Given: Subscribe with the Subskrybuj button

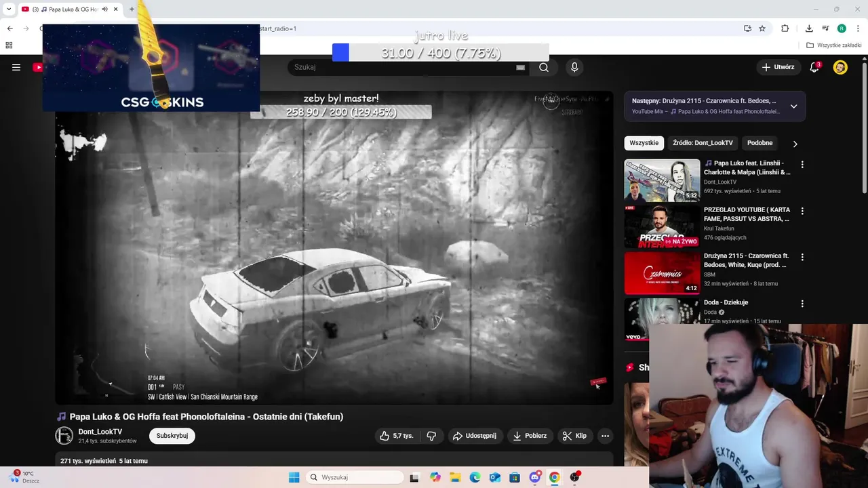Looking at the screenshot, I should coord(172,436).
